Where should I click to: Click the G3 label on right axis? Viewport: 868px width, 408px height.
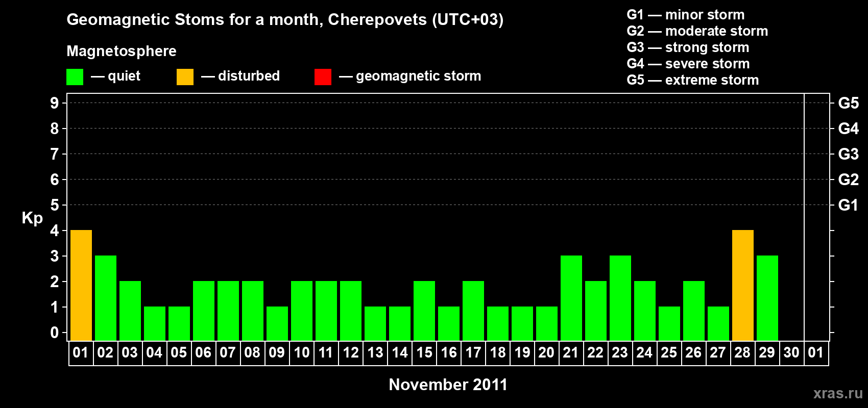pyautogui.click(x=849, y=154)
